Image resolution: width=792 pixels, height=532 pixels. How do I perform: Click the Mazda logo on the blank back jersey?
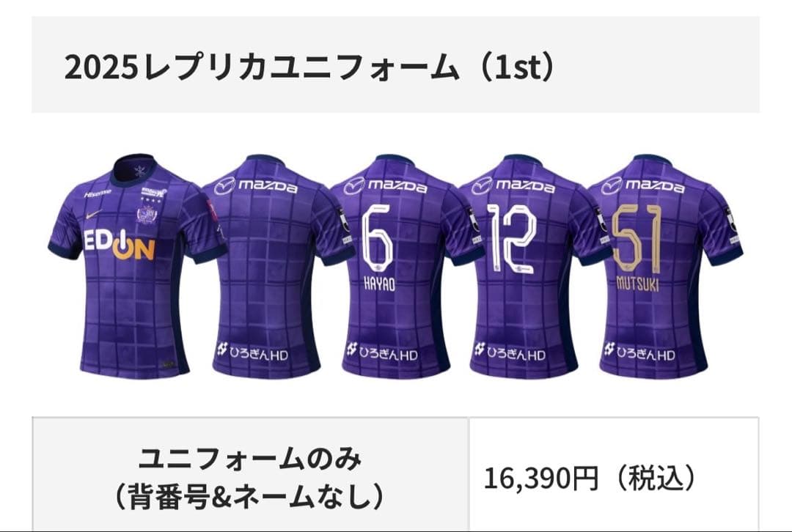click(256, 185)
